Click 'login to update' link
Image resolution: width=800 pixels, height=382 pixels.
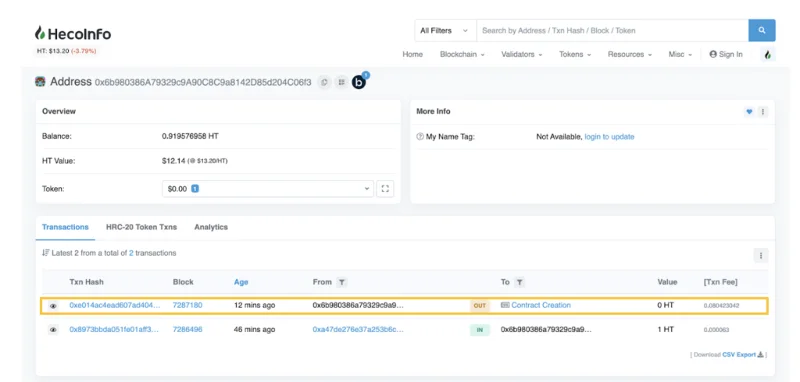[x=609, y=137]
